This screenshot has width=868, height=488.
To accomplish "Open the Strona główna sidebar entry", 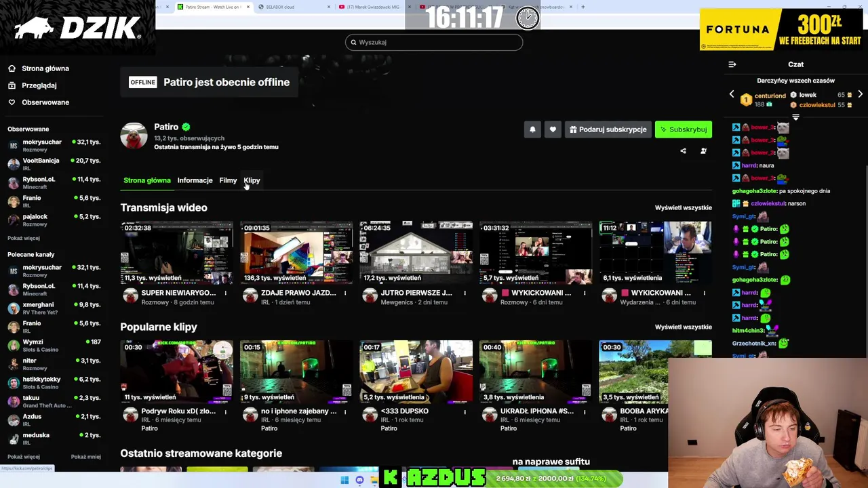I will 39,68.
